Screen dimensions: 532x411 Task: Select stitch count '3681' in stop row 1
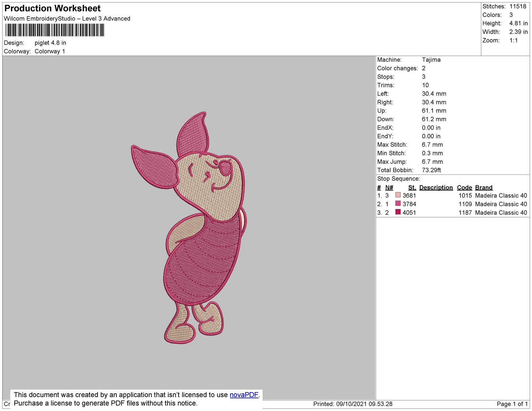[x=409, y=196]
